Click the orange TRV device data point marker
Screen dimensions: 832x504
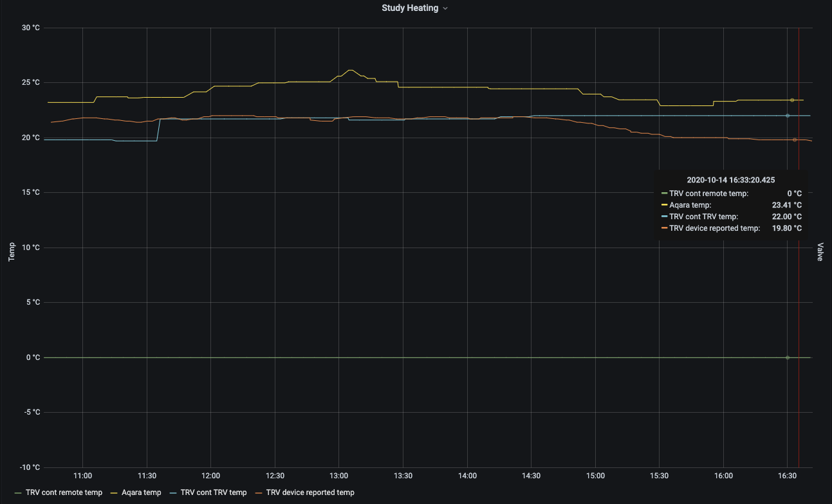coord(795,139)
